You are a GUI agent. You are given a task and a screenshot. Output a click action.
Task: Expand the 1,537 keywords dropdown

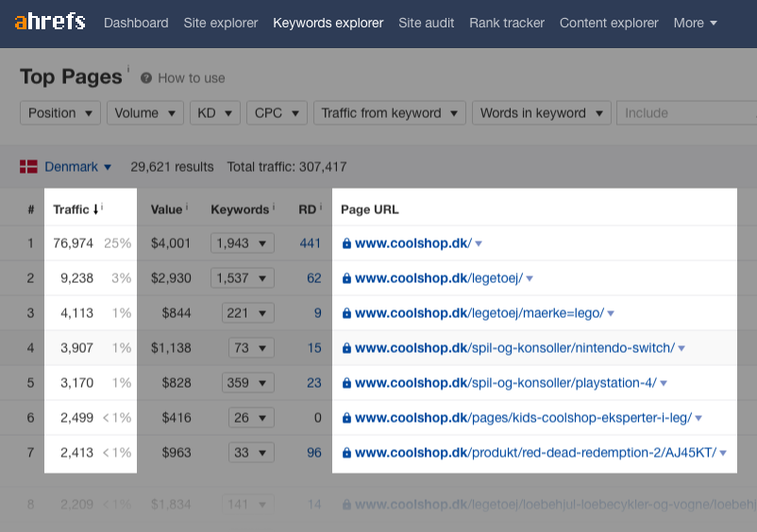tap(243, 278)
